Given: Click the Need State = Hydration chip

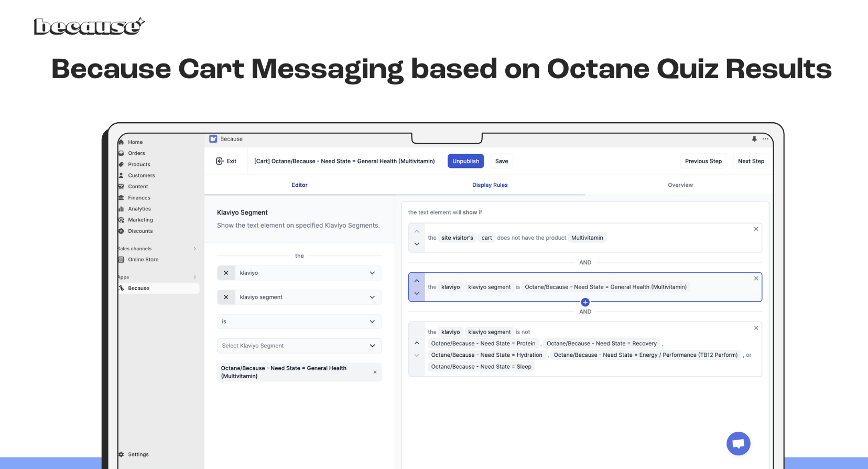Looking at the screenshot, I should [487, 355].
